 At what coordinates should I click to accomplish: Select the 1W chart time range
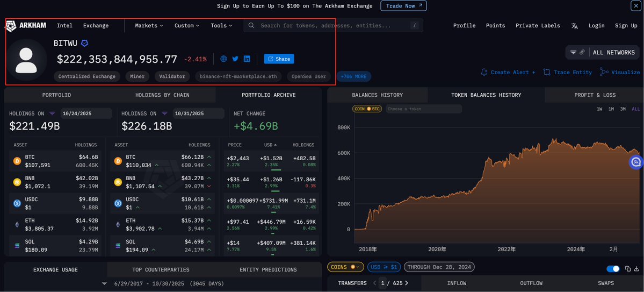(x=599, y=109)
